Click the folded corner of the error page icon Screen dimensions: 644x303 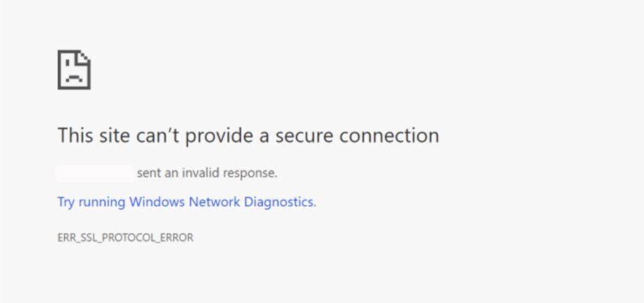point(85,57)
